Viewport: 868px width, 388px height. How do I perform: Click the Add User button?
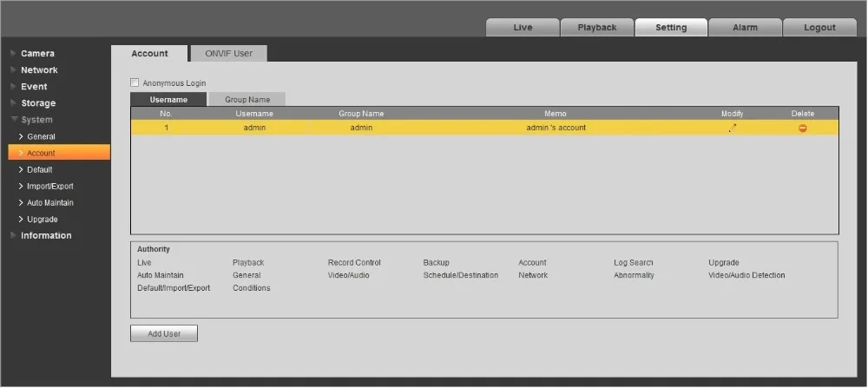coord(164,334)
